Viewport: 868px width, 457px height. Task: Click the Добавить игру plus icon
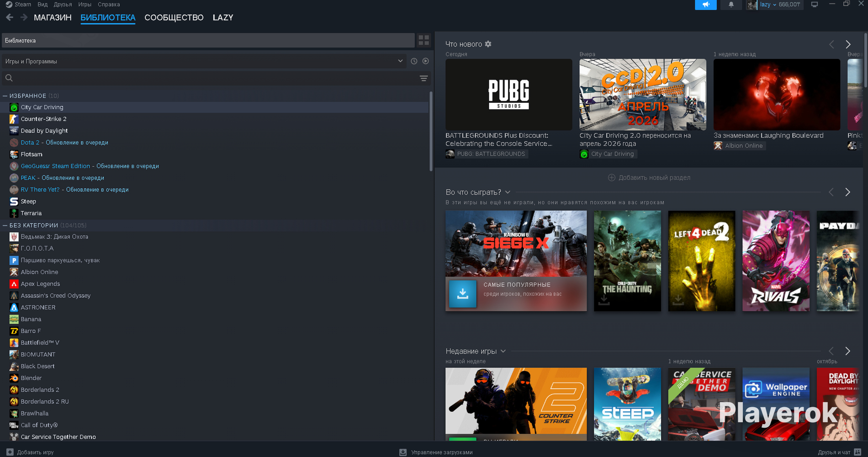[x=10, y=452]
